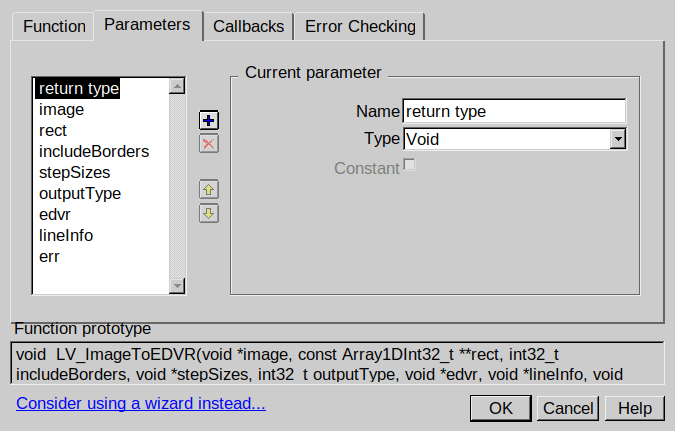Viewport: 675px width, 431px height.
Task: Choose edvr in the parameter list
Action: point(55,214)
